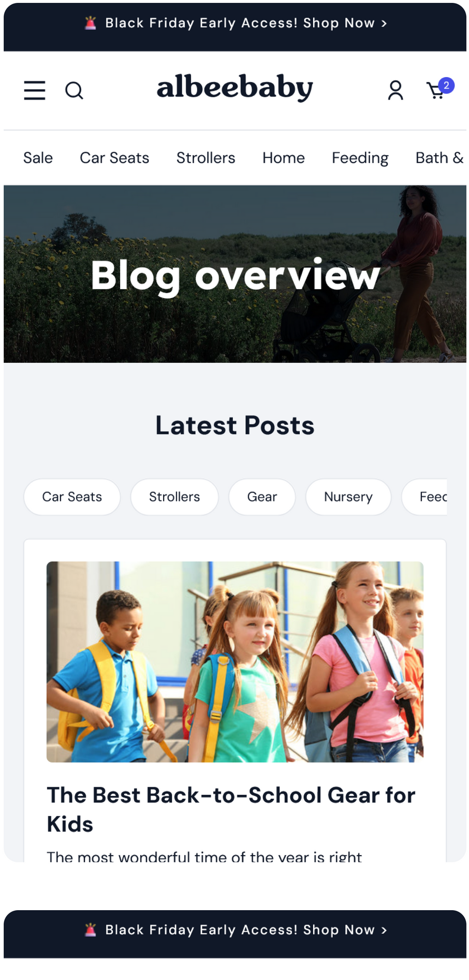This screenshot has height=980, width=469.
Task: Click siren icon in top Black Friday banner
Action: (x=90, y=23)
